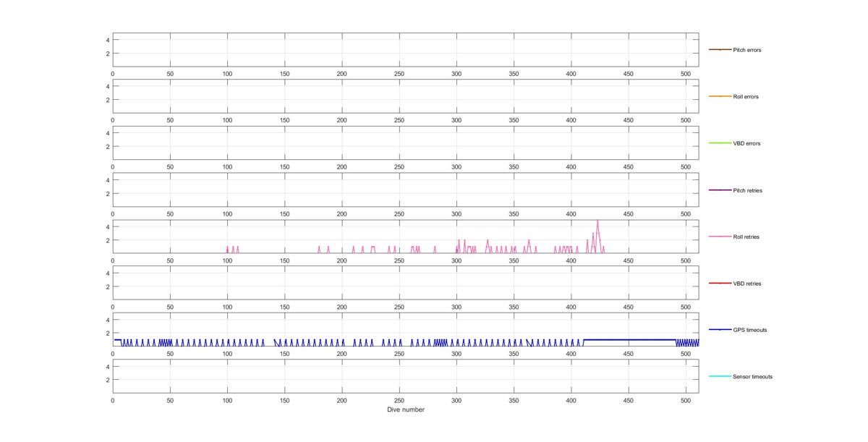Select the "Sensor timeouts" legend label
The image size is (868, 442).
752,376
